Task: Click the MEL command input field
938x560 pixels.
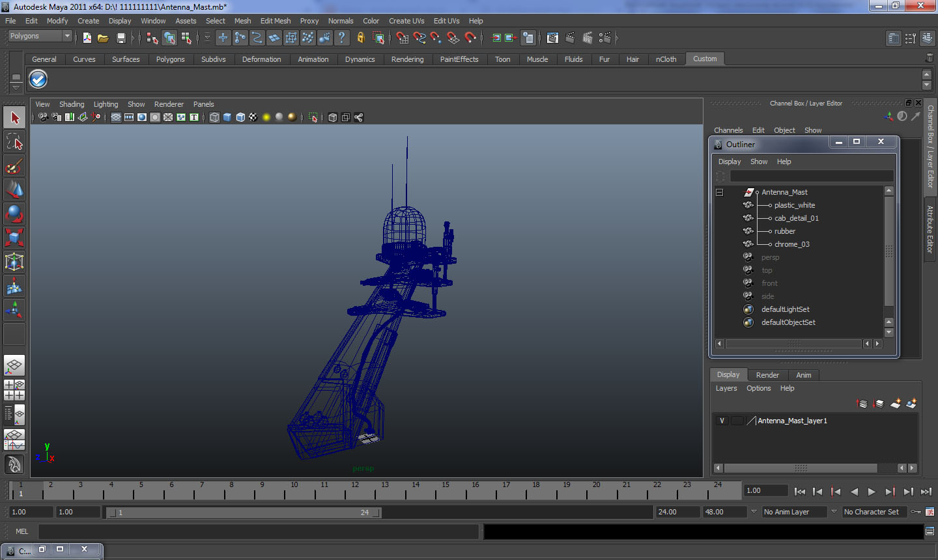Action: tap(259, 532)
